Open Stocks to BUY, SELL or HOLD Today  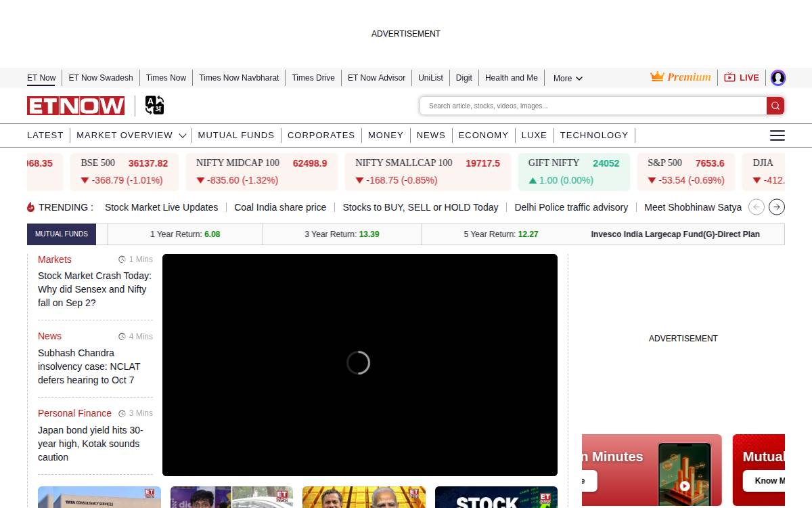click(420, 207)
